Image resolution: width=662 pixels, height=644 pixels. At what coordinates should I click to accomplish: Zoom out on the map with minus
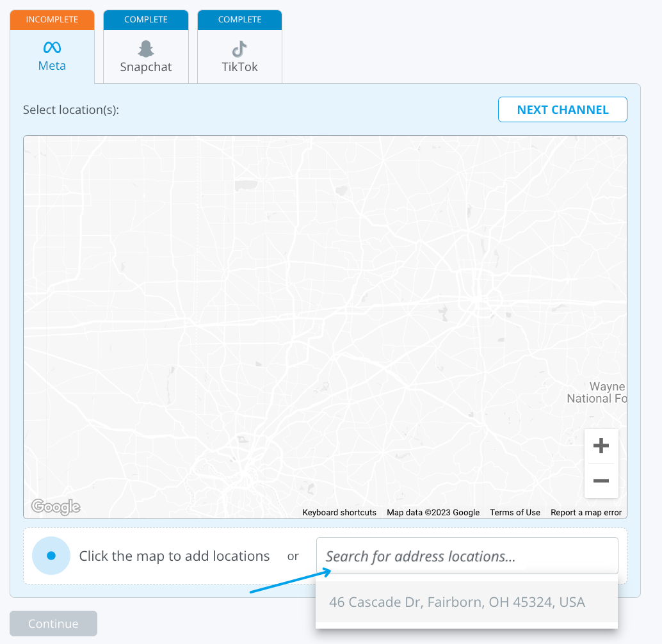(601, 481)
